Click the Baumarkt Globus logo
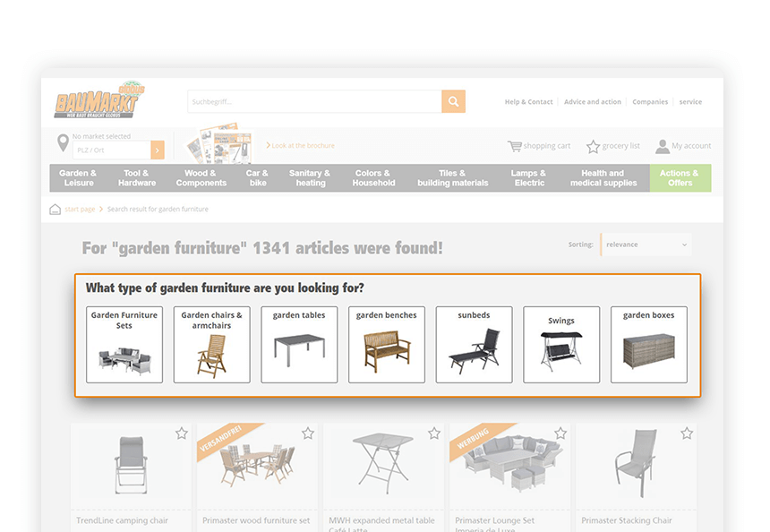Screen dimensions: 770x532 (99, 100)
